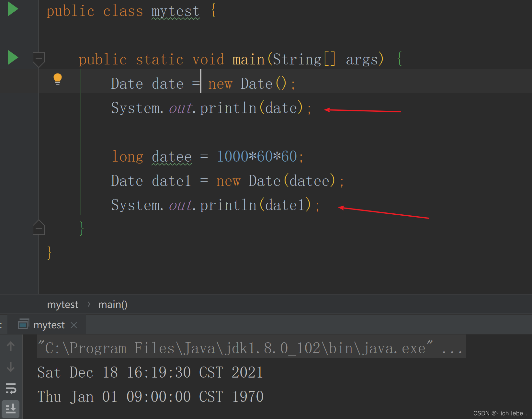Click the console window icon on the mytest tab
This screenshot has width=532, height=419.
(23, 324)
